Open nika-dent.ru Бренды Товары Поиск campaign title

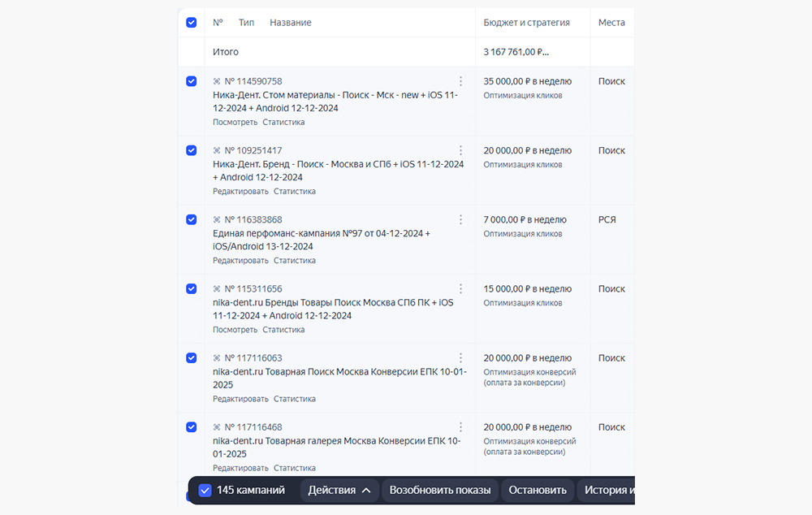tap(333, 309)
